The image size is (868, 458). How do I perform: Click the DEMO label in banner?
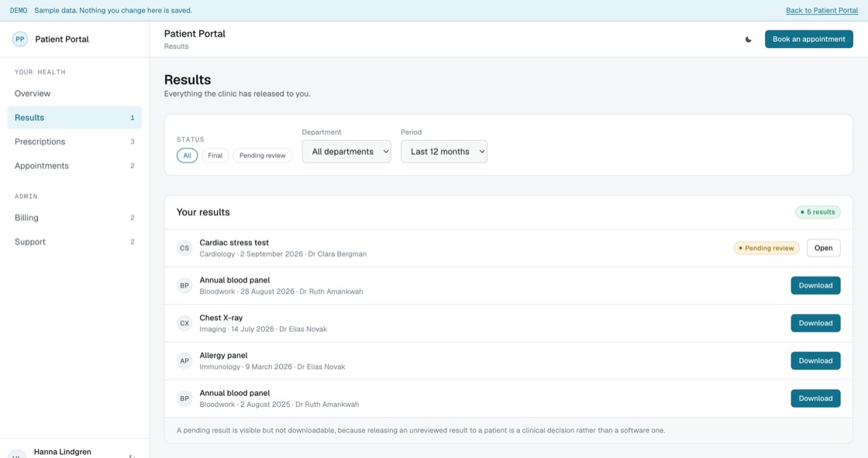point(19,11)
